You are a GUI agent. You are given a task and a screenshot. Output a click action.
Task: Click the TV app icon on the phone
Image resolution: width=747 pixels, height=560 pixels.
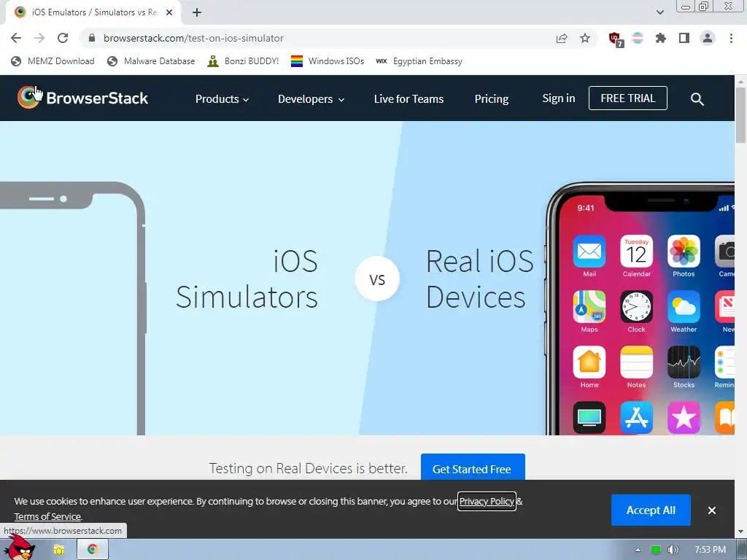click(589, 418)
